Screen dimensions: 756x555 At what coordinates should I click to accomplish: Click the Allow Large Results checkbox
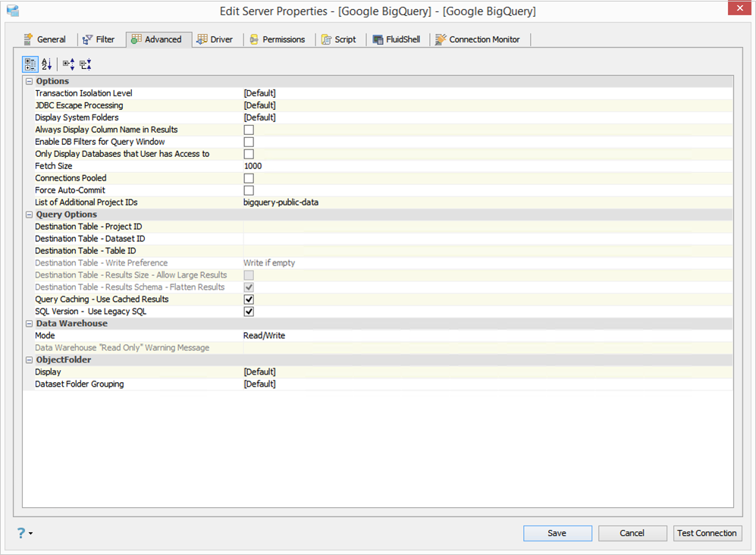[249, 275]
